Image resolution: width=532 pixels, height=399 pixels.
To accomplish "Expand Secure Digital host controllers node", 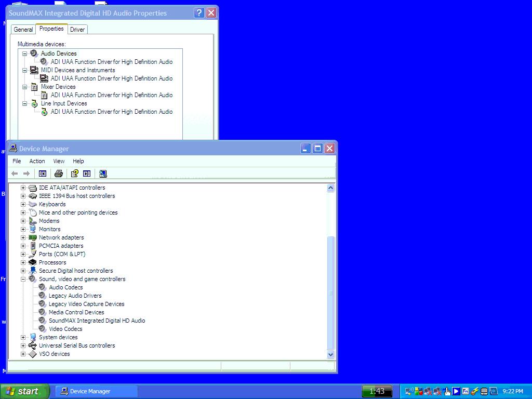I will click(23, 271).
